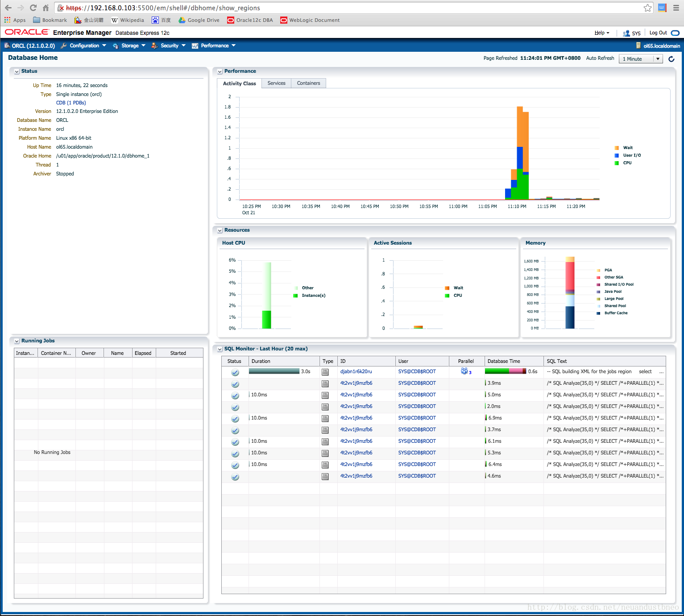Open WebLogic Document bookmark
684x616 pixels.
click(x=310, y=20)
